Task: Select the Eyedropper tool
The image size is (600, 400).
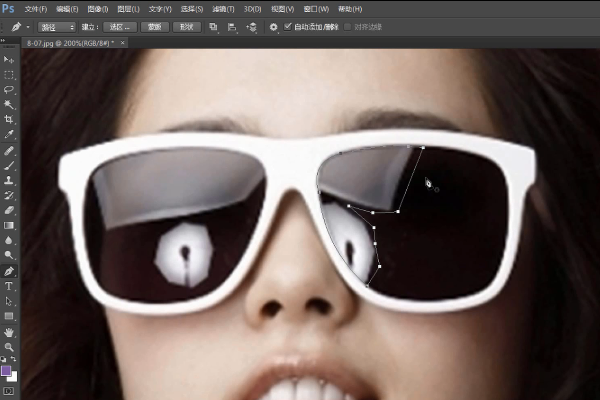Action: 9,134
